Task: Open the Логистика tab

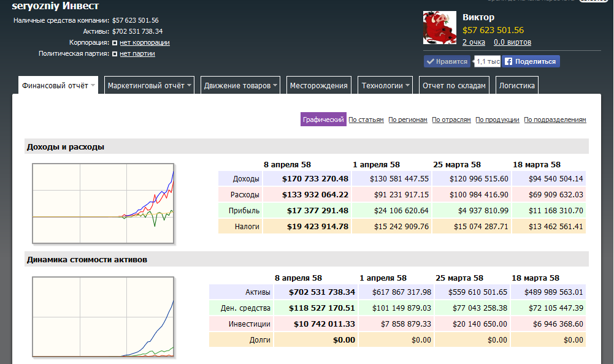Action: pos(517,86)
